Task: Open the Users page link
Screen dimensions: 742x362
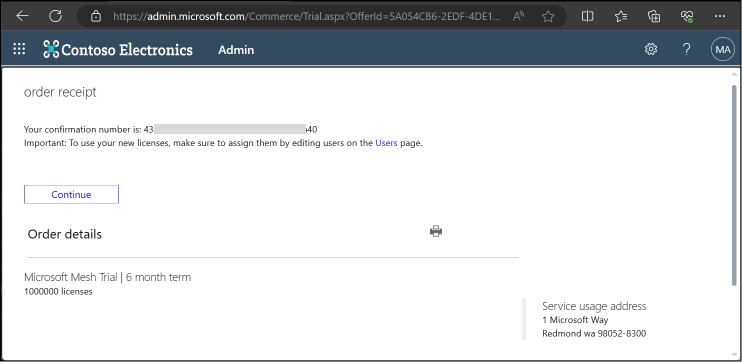Action: [386, 143]
